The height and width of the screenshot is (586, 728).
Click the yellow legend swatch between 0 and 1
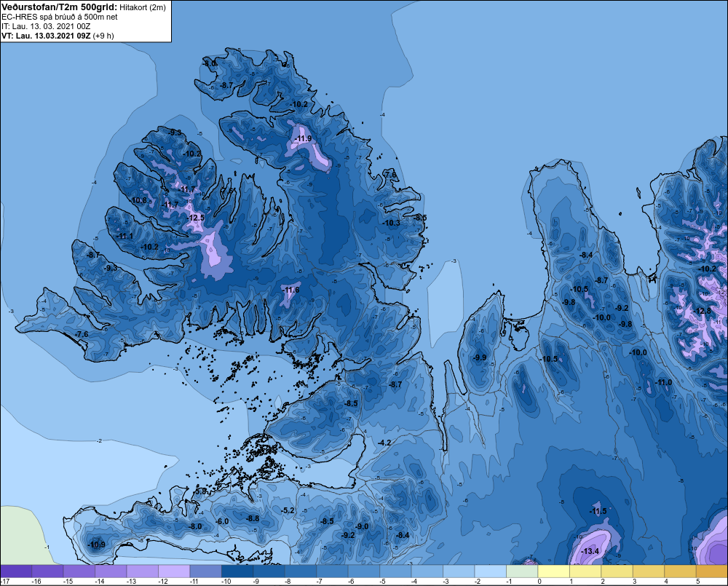click(x=553, y=571)
